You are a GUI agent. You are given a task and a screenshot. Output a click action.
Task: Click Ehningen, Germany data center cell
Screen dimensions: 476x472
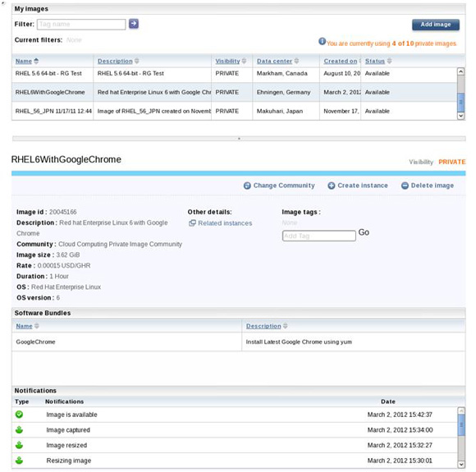coord(283,92)
